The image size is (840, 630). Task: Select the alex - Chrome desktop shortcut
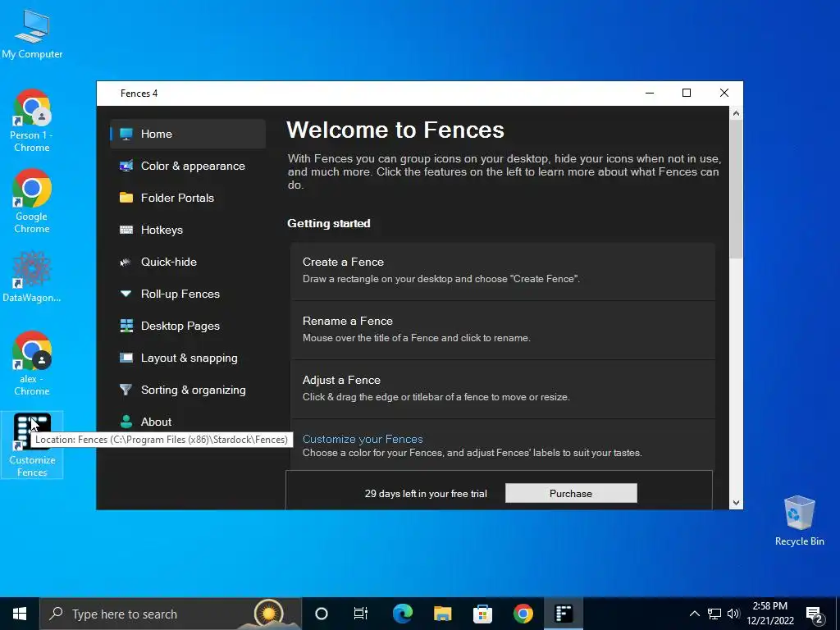pyautogui.click(x=32, y=363)
